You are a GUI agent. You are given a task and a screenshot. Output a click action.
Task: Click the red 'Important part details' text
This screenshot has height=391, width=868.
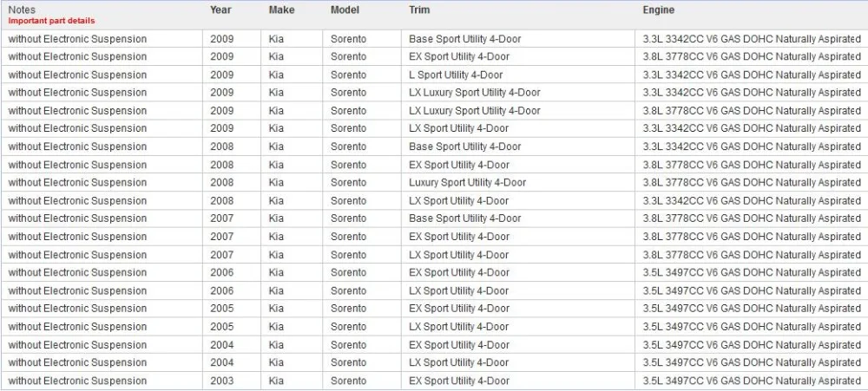51,21
